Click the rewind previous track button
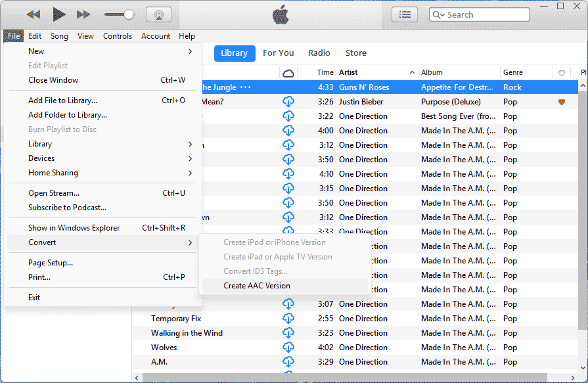Viewport: 588px width, 383px height. pyautogui.click(x=34, y=14)
